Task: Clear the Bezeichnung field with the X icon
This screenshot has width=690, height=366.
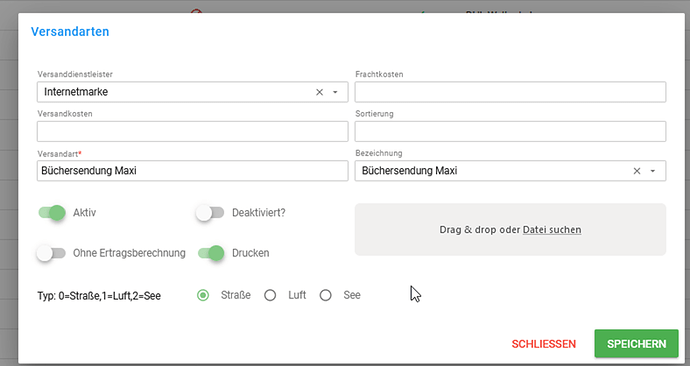Action: click(x=637, y=171)
